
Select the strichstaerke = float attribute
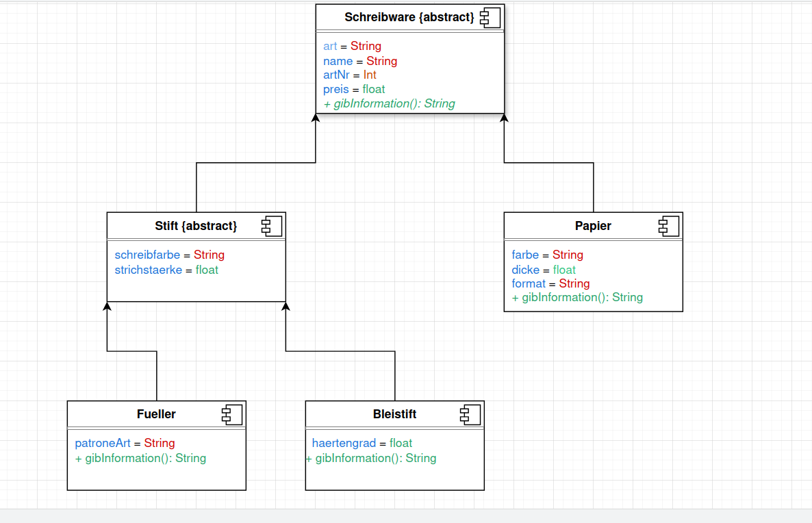[x=166, y=270]
